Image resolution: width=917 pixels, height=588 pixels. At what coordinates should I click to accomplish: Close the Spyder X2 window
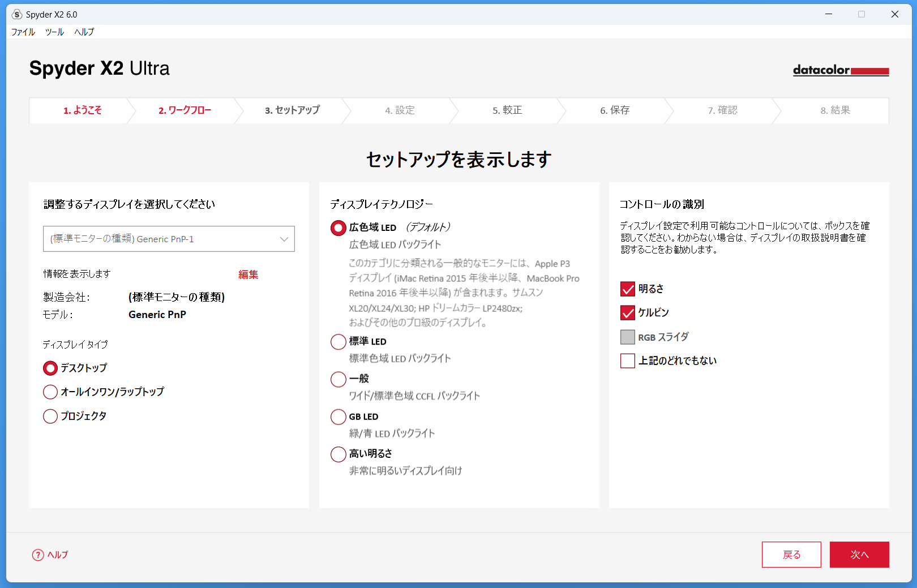click(x=895, y=14)
